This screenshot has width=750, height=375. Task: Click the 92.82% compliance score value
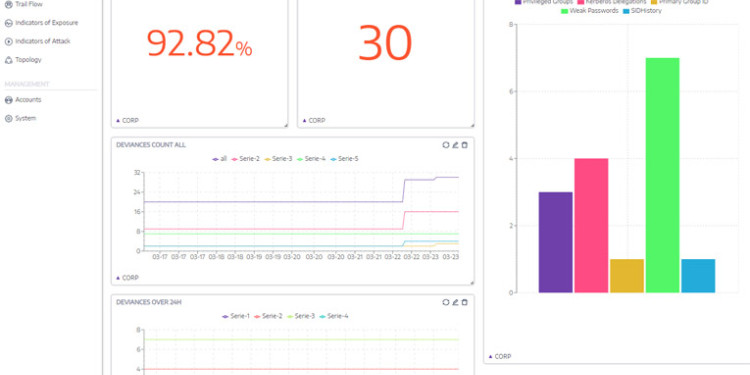(199, 43)
